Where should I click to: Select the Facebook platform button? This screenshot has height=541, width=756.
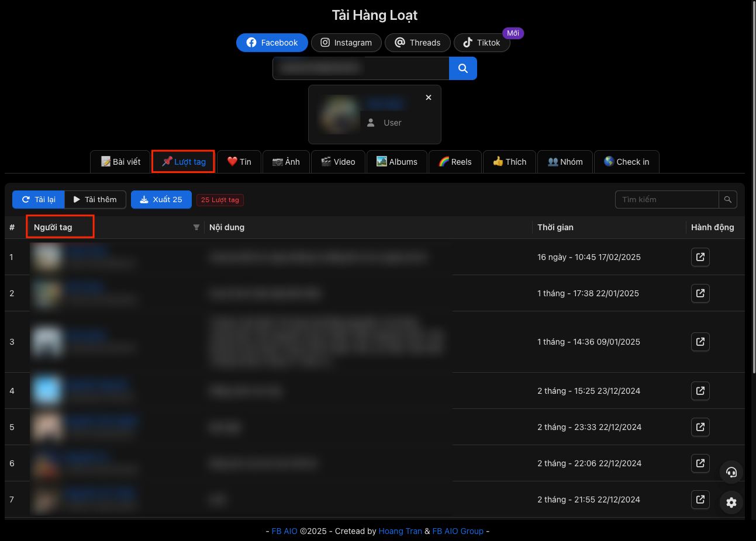click(272, 43)
